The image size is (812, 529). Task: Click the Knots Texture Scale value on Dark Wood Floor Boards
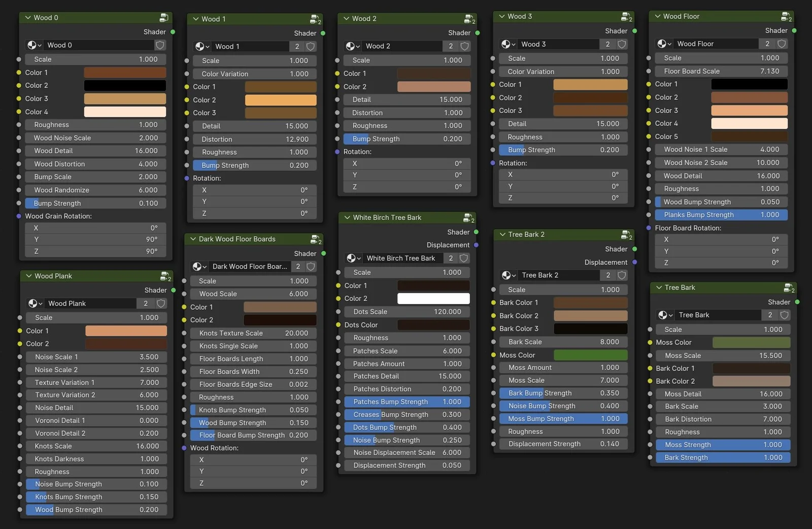(x=252, y=333)
